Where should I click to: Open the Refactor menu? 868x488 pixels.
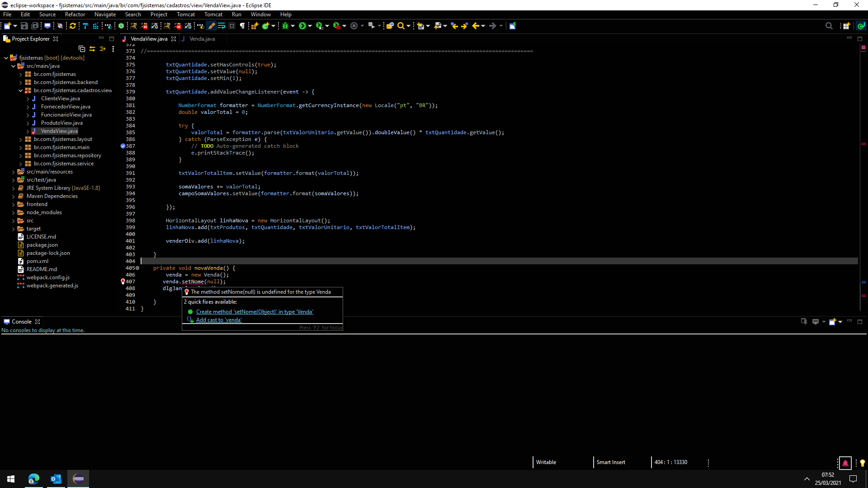pos(75,14)
